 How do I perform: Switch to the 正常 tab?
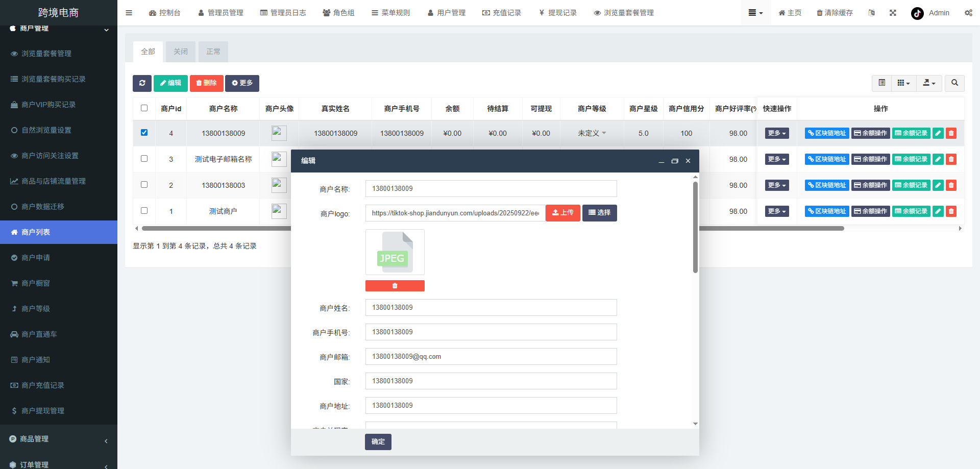(x=213, y=51)
